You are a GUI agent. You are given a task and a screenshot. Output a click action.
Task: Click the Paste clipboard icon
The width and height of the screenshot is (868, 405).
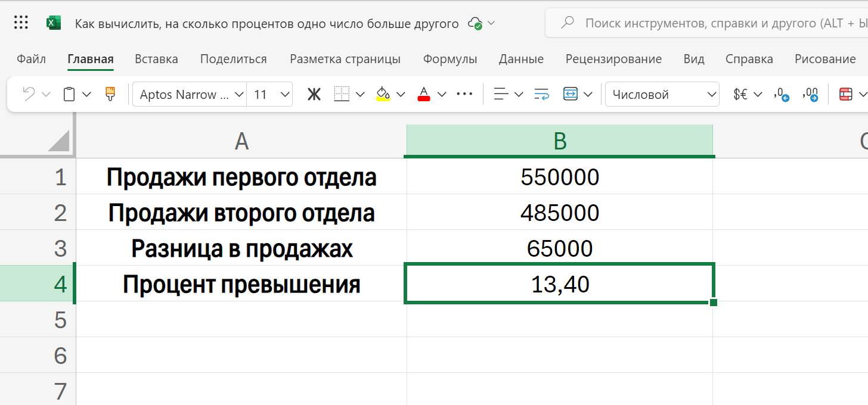coord(69,94)
